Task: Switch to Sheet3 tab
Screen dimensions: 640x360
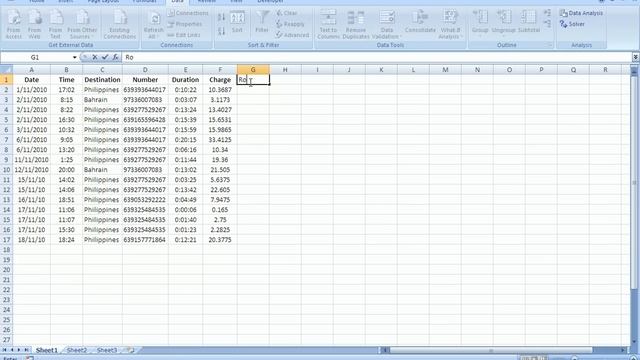Action: [x=107, y=350]
